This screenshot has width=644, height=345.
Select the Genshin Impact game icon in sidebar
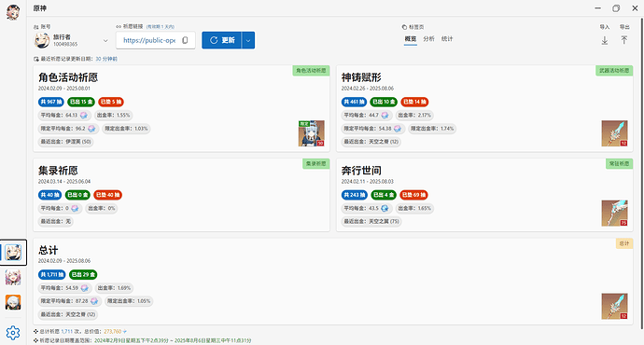coord(13,253)
